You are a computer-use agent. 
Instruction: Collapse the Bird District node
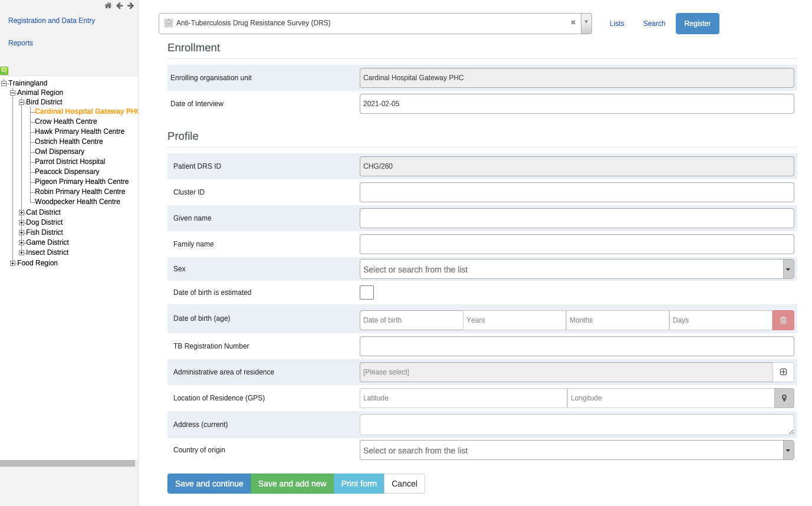[22, 102]
